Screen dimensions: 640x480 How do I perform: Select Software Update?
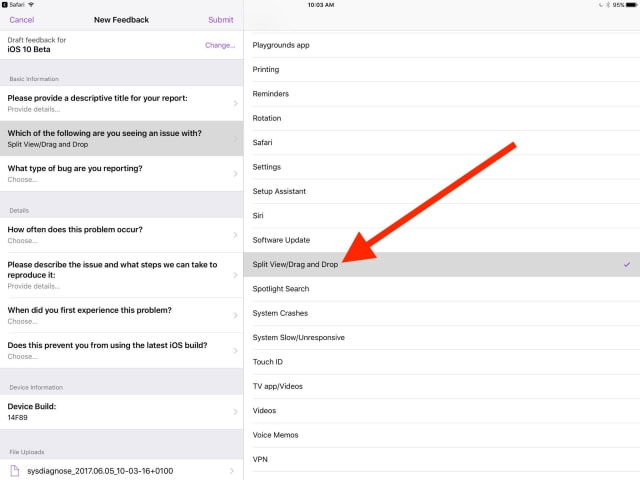[442, 240]
